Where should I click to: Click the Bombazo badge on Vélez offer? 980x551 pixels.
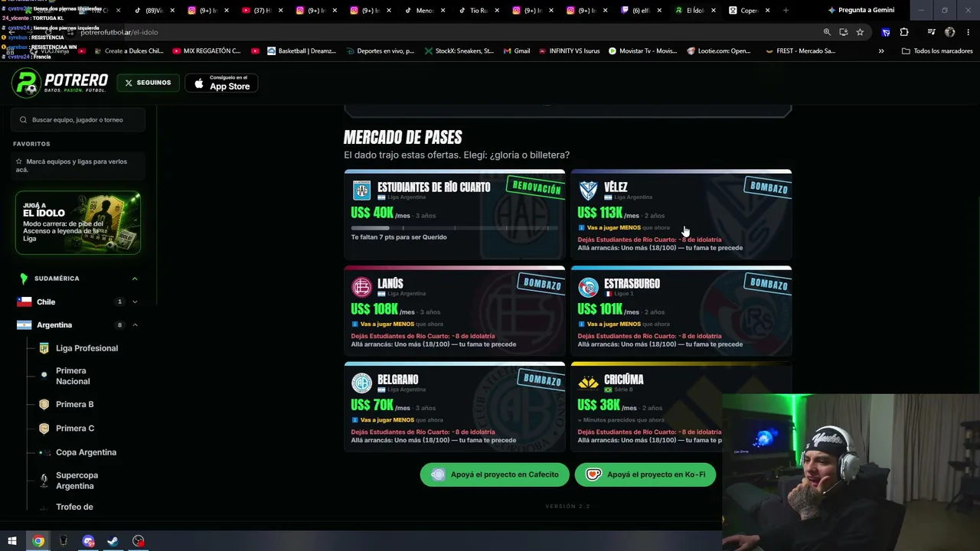768,187
